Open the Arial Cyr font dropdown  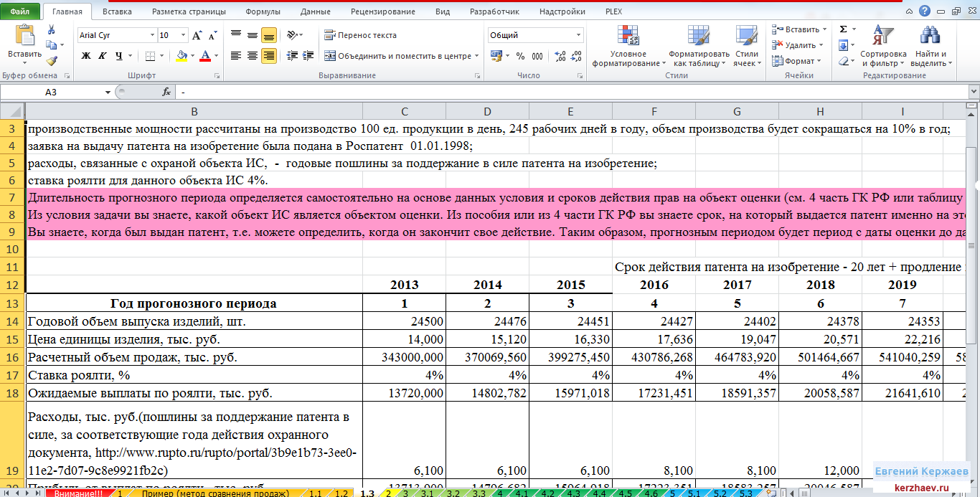pos(152,35)
